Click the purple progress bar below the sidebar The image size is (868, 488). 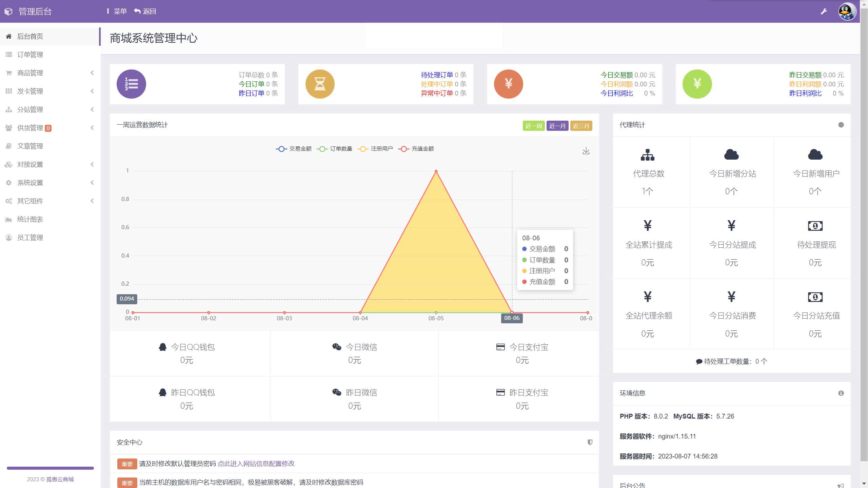point(50,468)
